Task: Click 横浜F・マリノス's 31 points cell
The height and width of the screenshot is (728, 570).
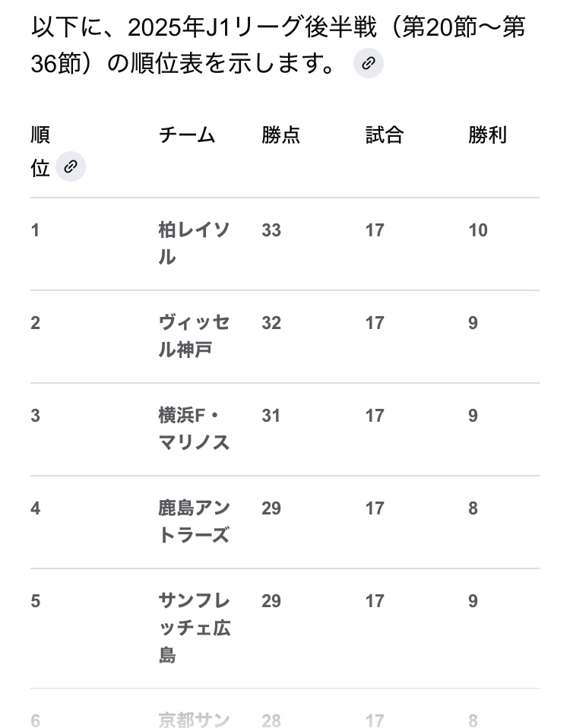Action: click(x=271, y=416)
